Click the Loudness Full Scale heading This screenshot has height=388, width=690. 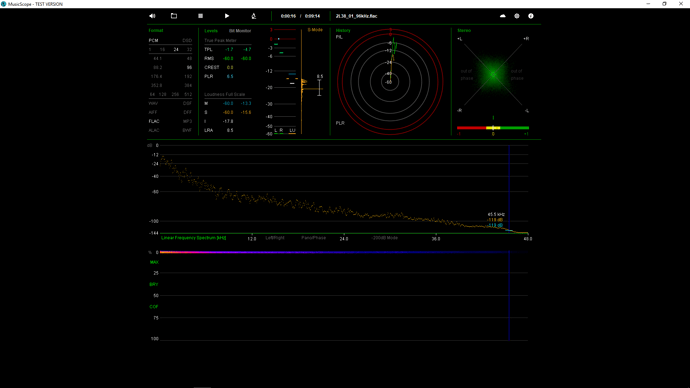coord(224,95)
